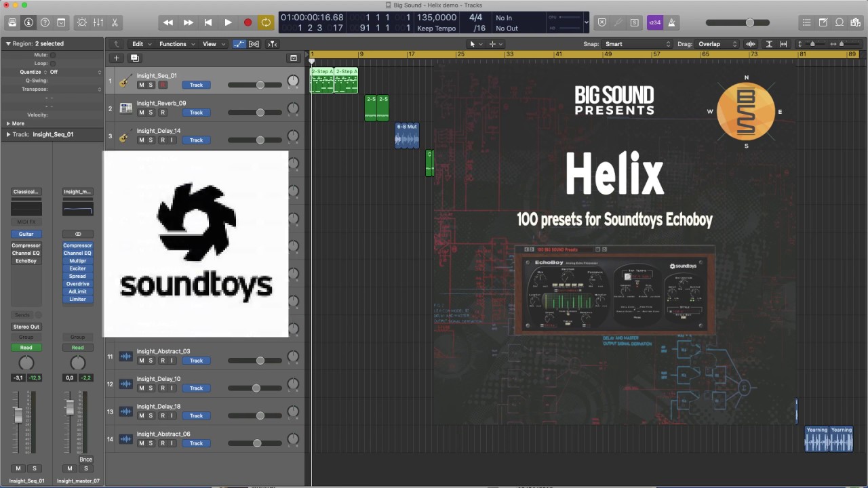Start playback with Play button
868x488 pixels.
coord(228,22)
